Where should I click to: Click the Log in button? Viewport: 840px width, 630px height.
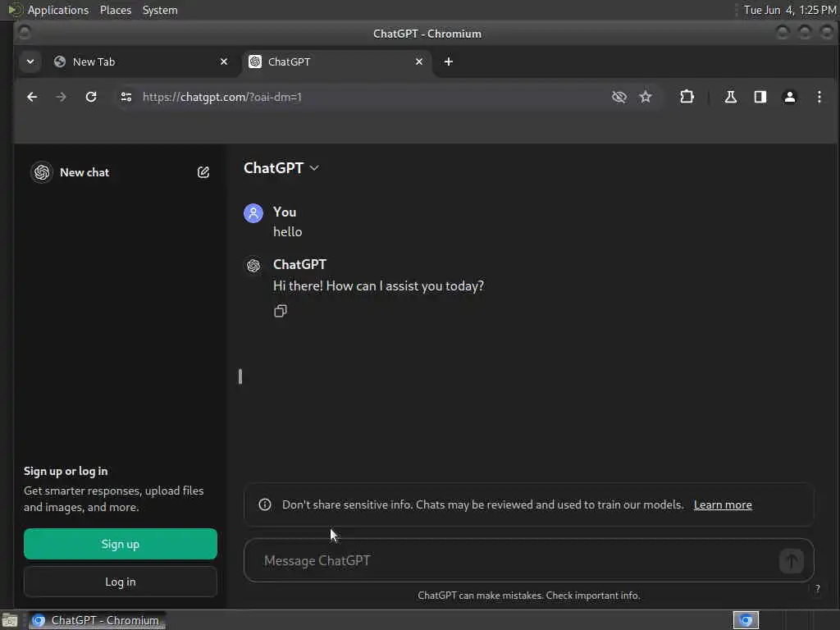[x=121, y=582]
